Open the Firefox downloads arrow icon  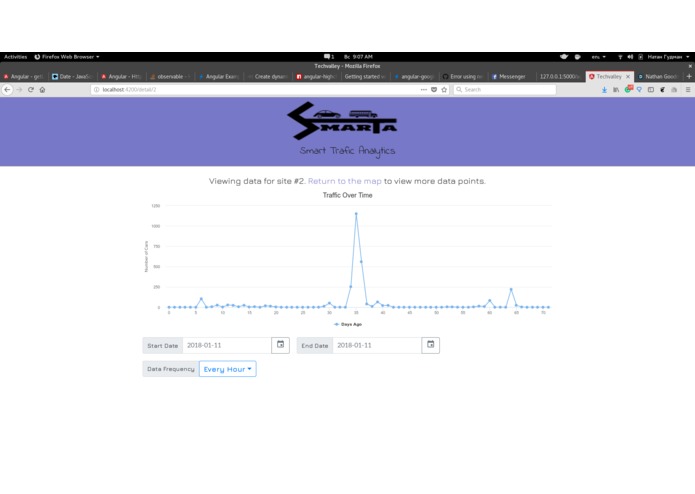(x=604, y=89)
